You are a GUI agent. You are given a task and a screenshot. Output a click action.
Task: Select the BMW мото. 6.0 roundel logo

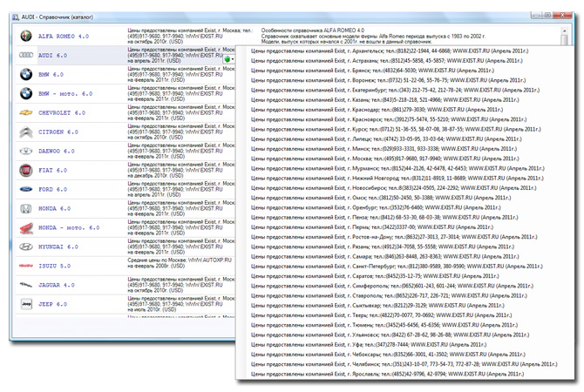coord(25,93)
